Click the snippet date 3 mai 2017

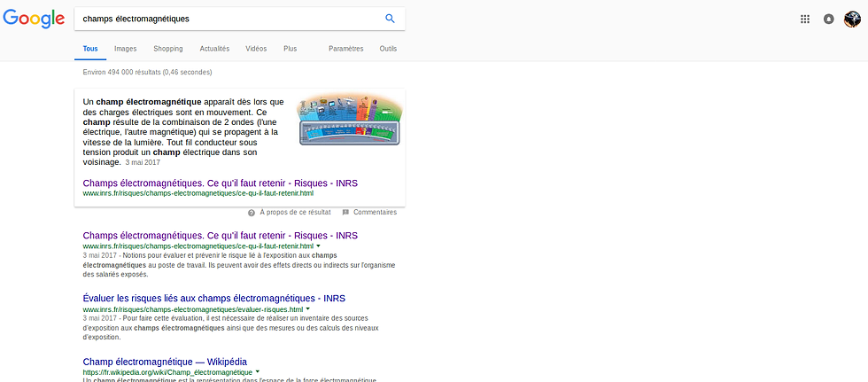point(143,163)
